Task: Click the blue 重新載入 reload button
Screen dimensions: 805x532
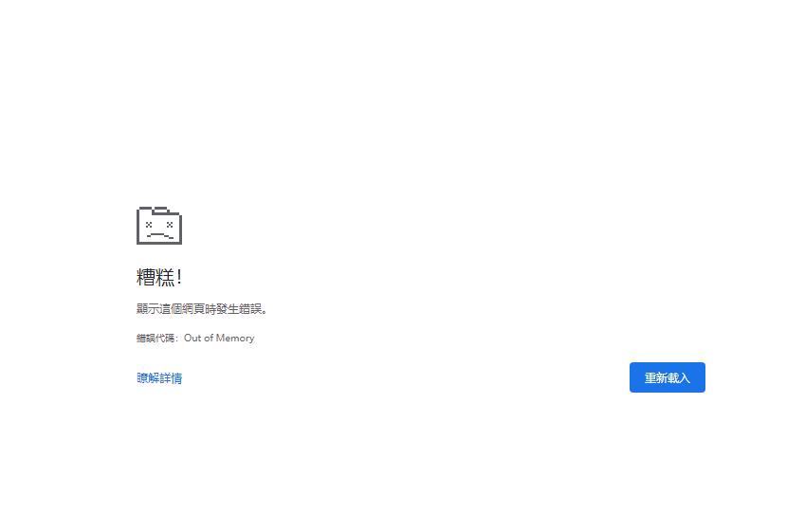Action: tap(667, 377)
